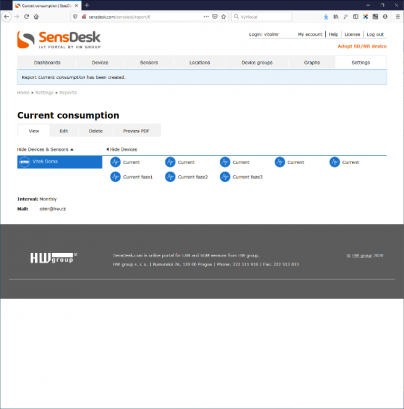
Task: Click the Adopt SD/NB device link
Action: click(362, 46)
